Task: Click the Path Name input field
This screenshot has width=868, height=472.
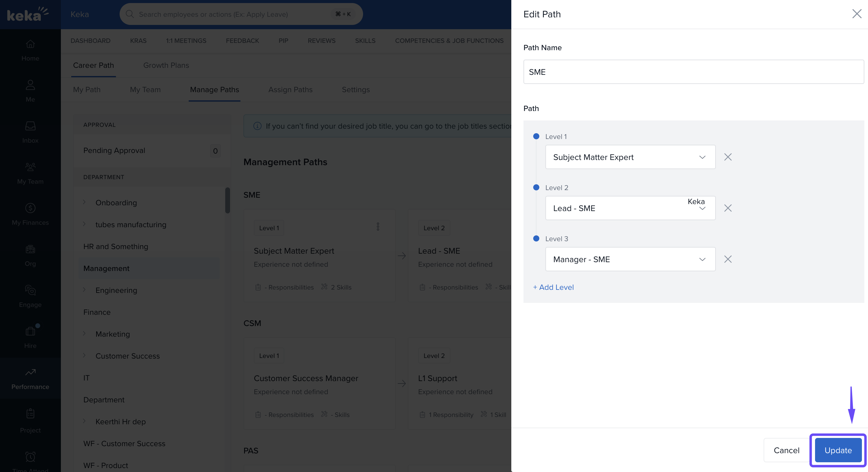Action: coord(693,72)
